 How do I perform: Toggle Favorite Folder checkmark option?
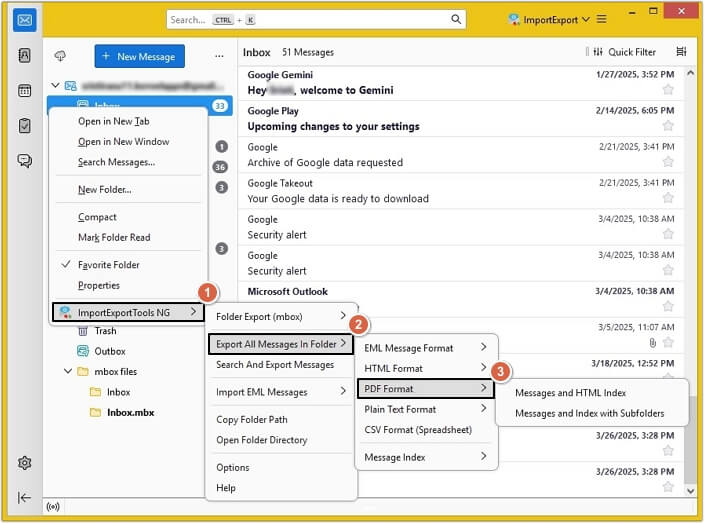coord(108,265)
